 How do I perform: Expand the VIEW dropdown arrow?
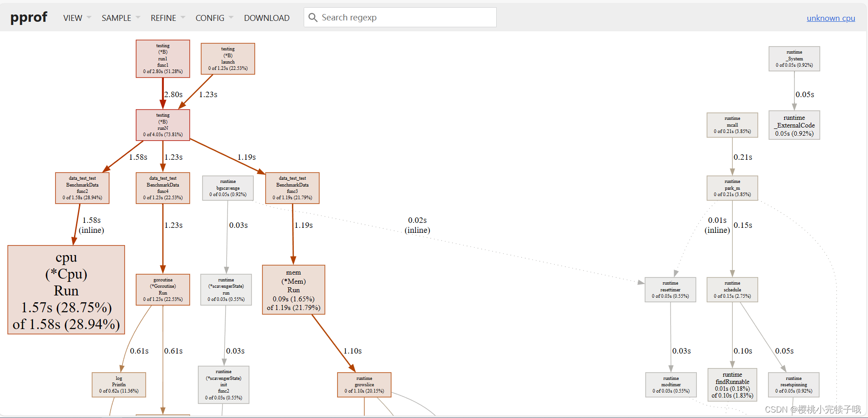(x=89, y=17)
